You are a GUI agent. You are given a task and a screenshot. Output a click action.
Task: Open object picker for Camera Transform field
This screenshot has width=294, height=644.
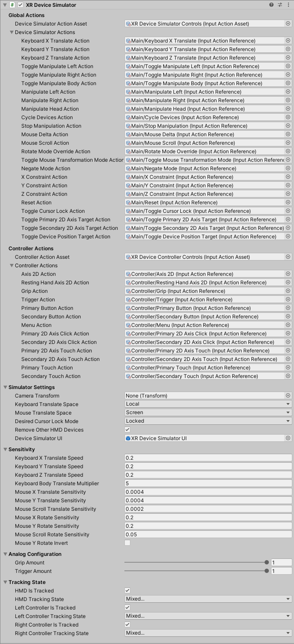coord(288,396)
